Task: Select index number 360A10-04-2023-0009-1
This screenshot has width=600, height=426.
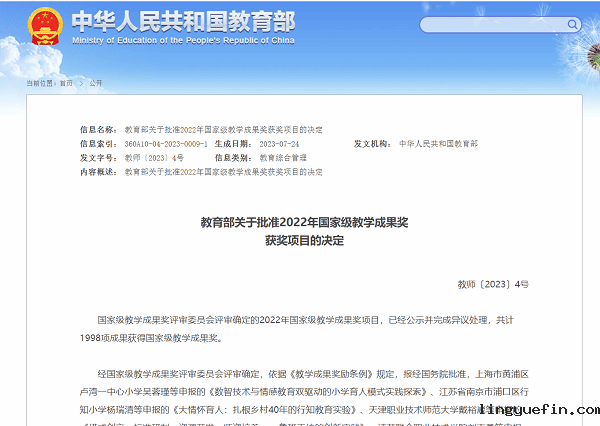Action: tap(166, 144)
